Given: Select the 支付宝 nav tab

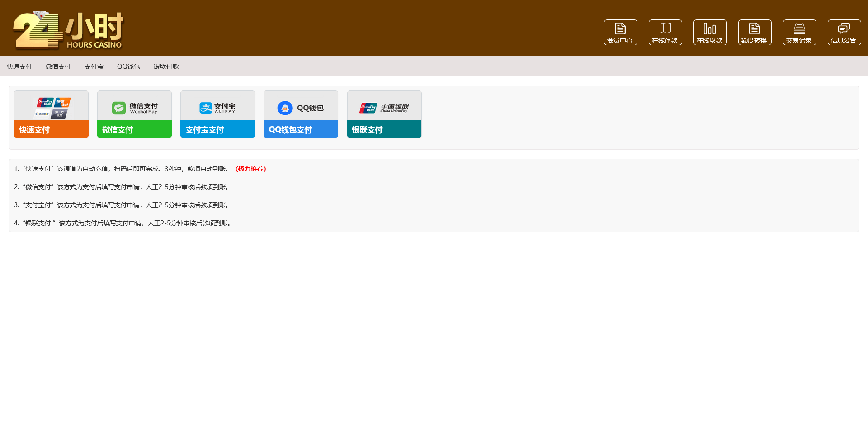Looking at the screenshot, I should [x=94, y=67].
